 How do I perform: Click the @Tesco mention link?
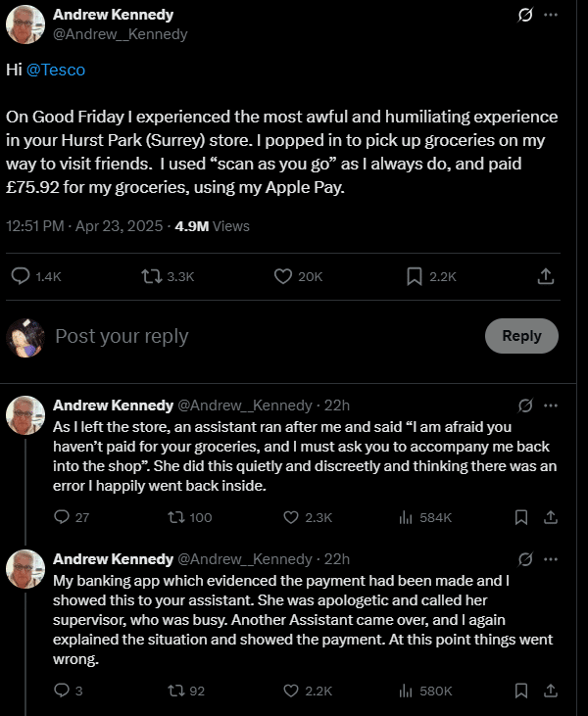56,70
